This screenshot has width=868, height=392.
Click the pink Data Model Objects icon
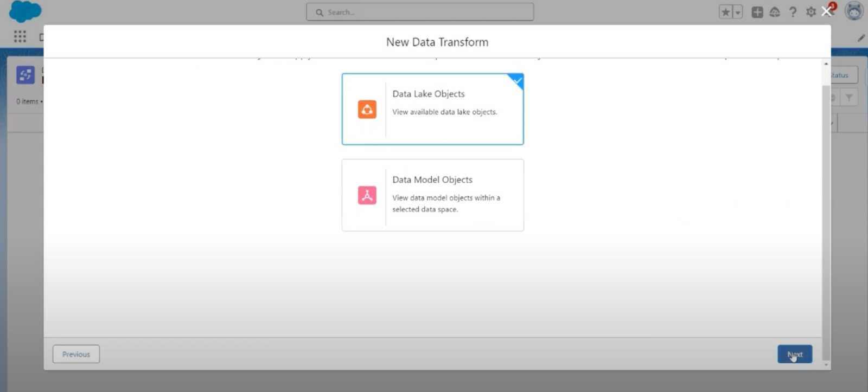pyautogui.click(x=367, y=195)
